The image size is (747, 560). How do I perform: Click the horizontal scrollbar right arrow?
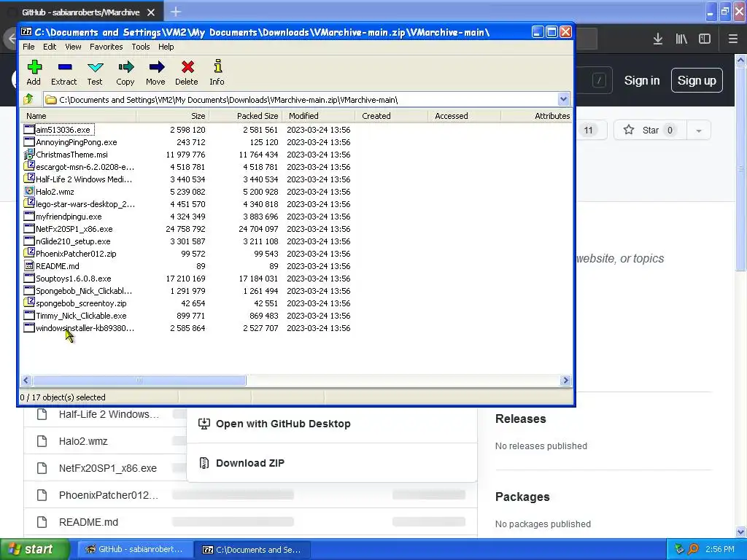[565, 380]
